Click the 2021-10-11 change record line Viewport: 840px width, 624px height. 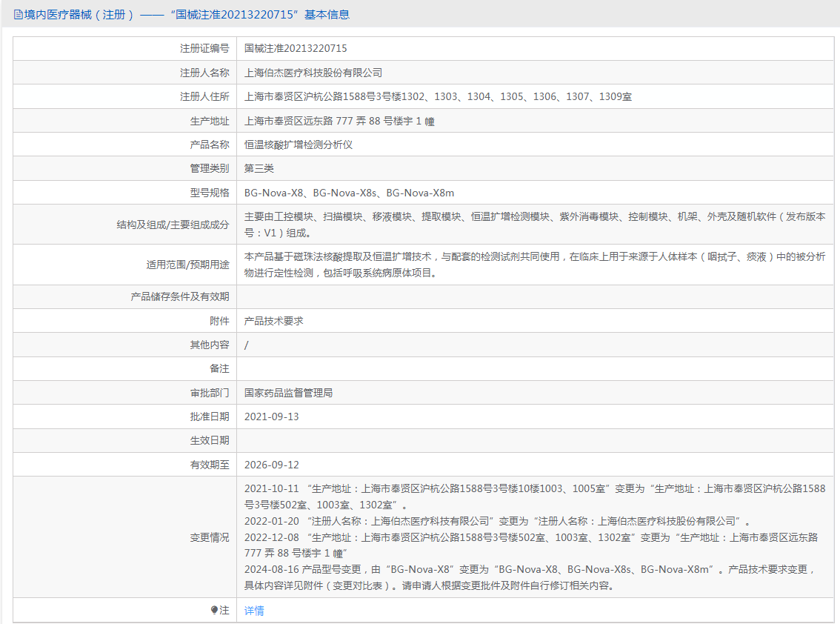pos(535,497)
